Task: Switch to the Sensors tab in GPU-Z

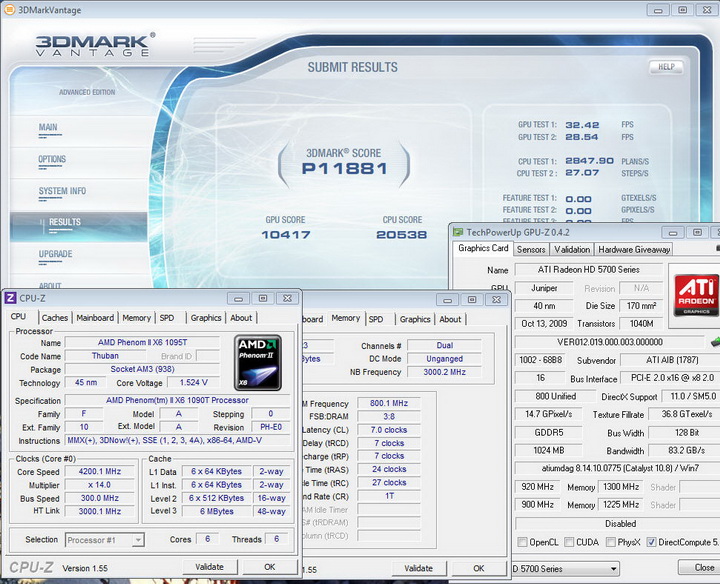Action: [531, 249]
